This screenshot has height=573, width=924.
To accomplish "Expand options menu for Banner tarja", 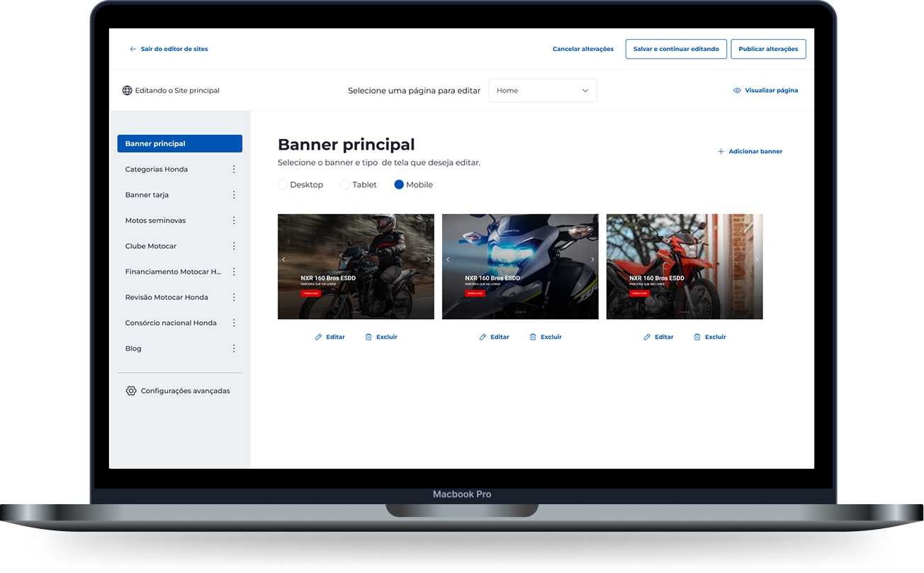I will (x=234, y=195).
